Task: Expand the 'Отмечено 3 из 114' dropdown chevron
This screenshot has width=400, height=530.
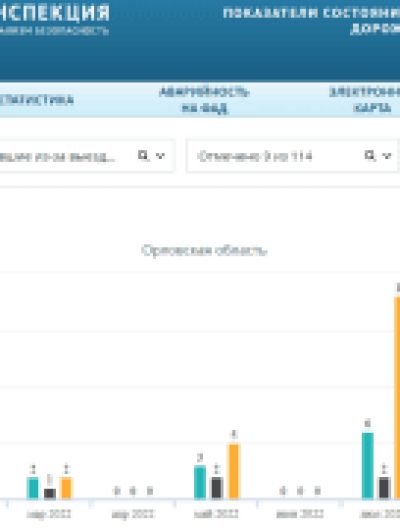Action: coord(387,156)
